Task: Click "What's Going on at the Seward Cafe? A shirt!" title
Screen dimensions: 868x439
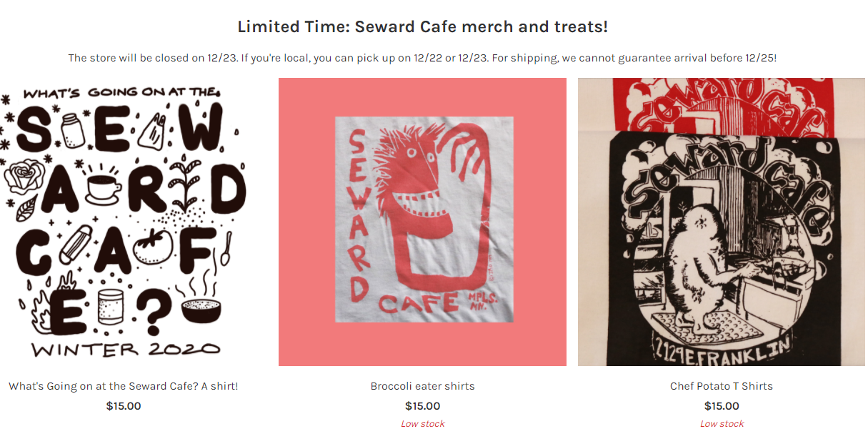Action: point(123,386)
